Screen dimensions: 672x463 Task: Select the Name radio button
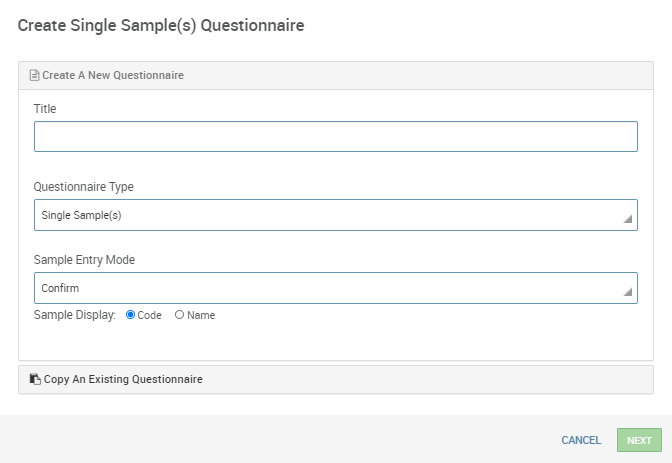tap(179, 315)
